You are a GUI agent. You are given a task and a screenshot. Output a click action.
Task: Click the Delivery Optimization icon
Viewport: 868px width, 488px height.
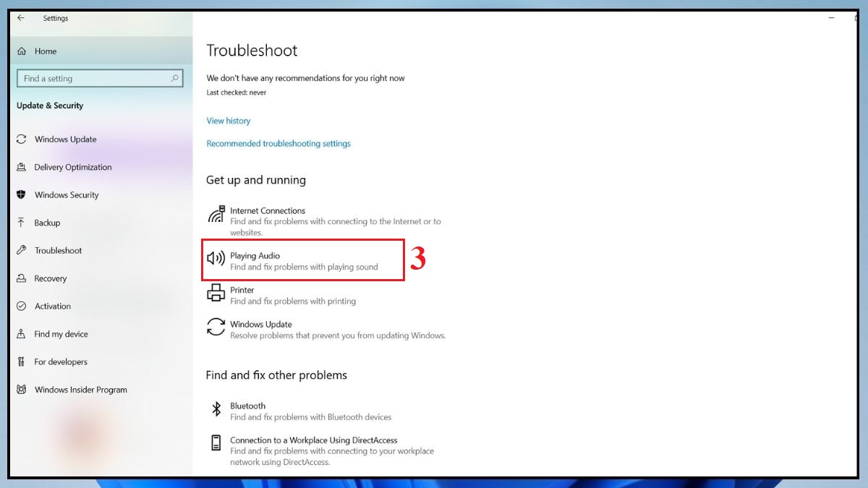coord(22,167)
